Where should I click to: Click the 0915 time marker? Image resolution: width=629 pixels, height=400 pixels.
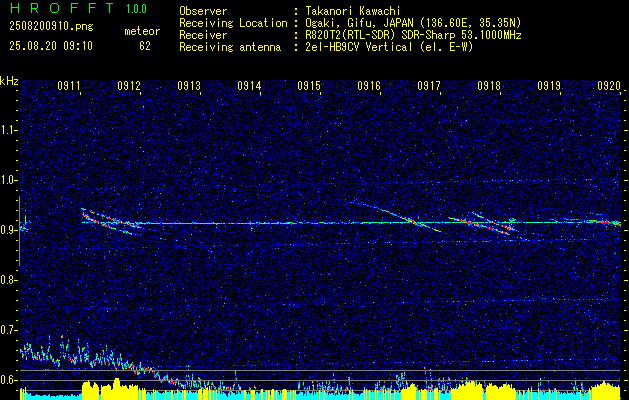[309, 85]
